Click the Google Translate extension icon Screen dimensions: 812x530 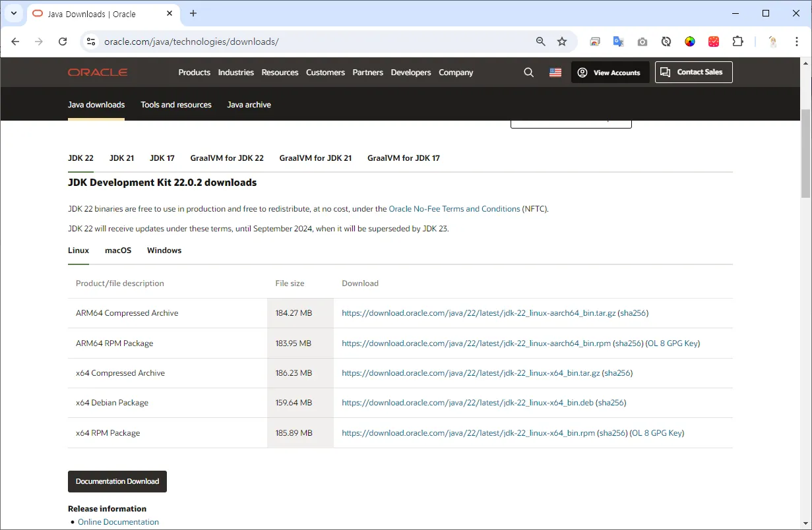(619, 42)
